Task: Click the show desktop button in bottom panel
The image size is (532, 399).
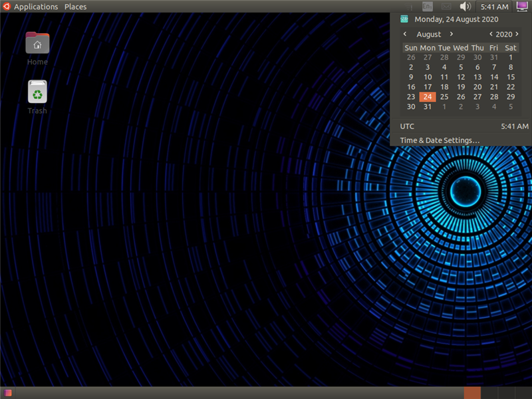Action: click(x=7, y=393)
